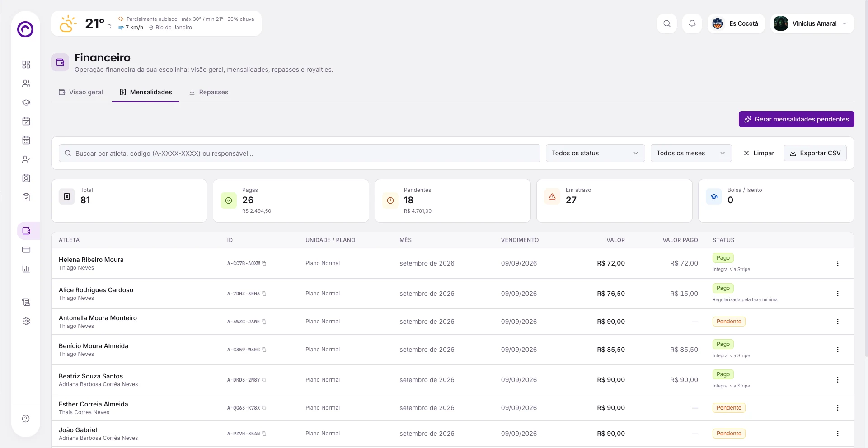Click the Pendentes summary card
Image resolution: width=868 pixels, height=448 pixels.
point(452,201)
